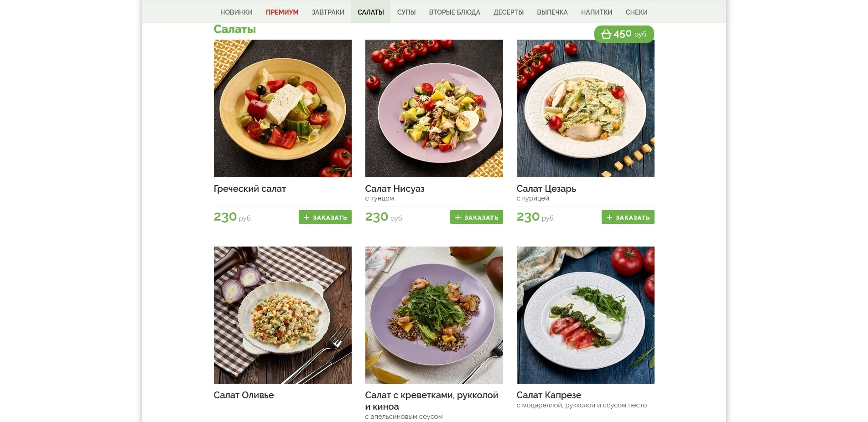Open the Вторые блюда category

(x=454, y=12)
